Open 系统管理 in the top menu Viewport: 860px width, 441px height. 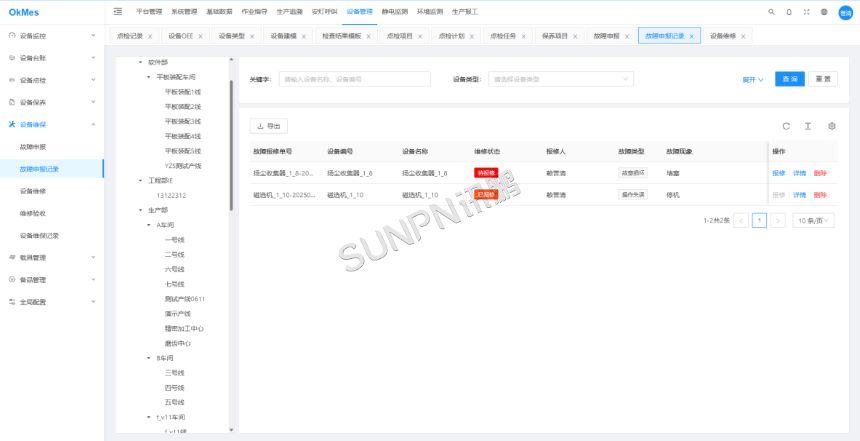[184, 12]
